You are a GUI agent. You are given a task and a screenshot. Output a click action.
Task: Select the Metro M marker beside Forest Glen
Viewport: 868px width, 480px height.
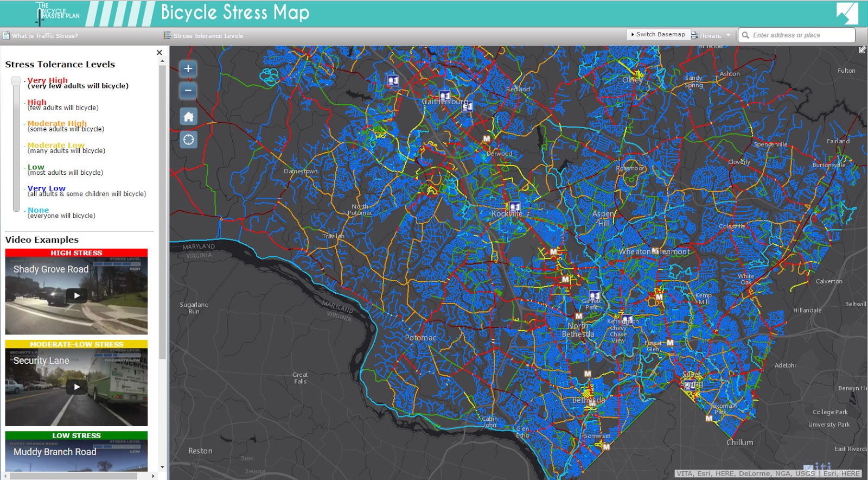pos(670,343)
